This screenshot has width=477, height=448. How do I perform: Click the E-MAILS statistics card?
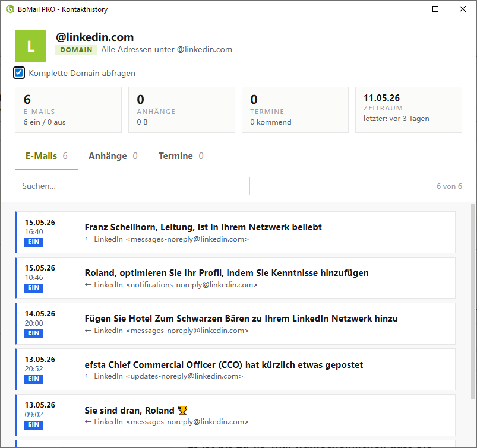point(68,110)
